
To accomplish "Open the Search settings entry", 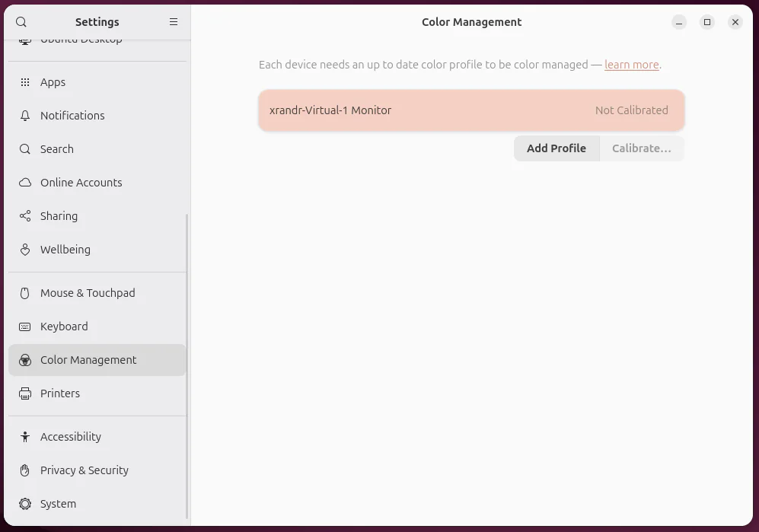I will (x=57, y=148).
